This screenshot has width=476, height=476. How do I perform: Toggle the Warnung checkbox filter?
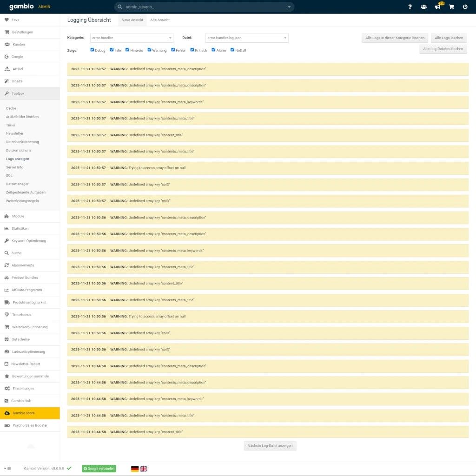(150, 50)
